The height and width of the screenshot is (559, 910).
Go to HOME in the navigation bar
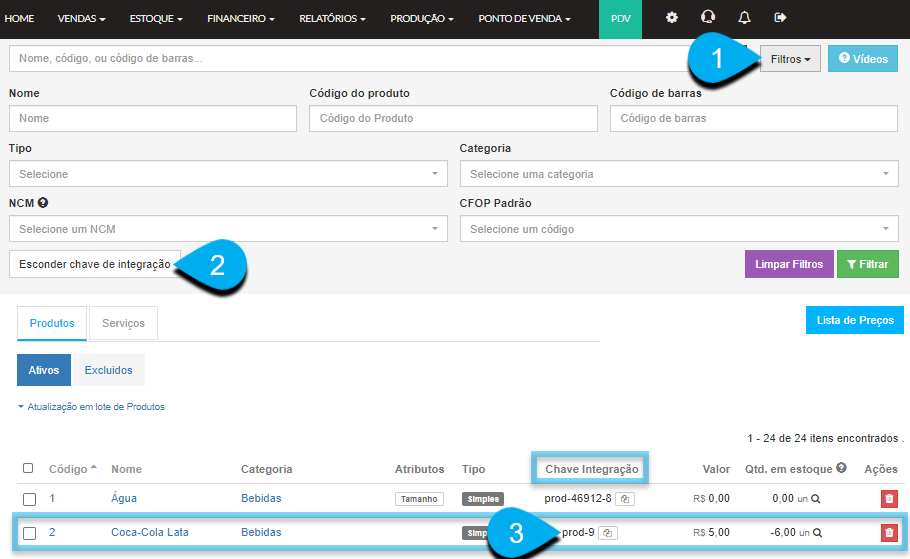[x=19, y=19]
